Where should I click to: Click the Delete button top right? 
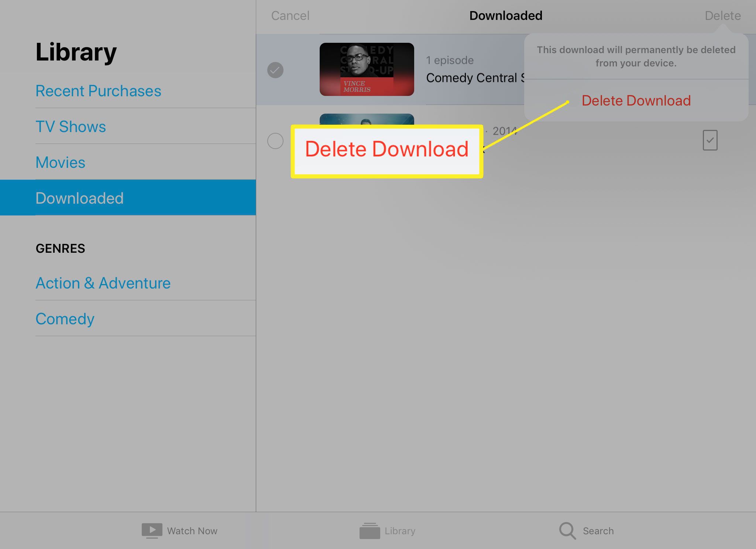tap(723, 15)
